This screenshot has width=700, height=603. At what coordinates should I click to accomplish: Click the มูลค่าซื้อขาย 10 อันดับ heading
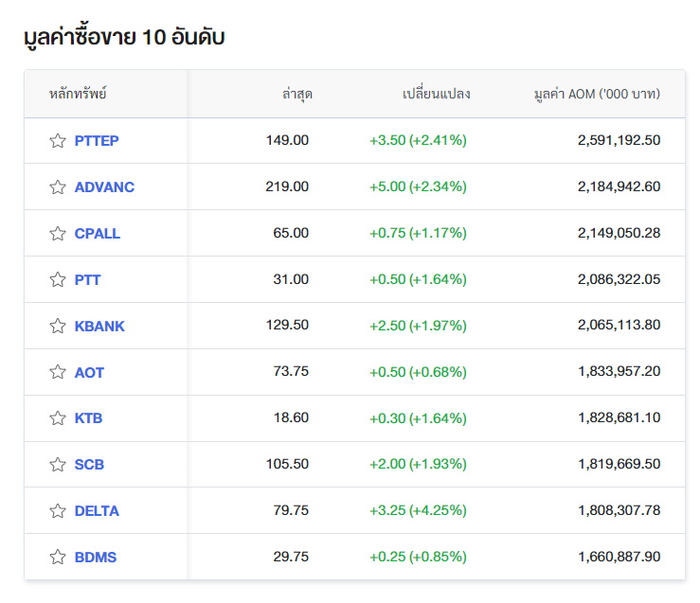[x=124, y=37]
